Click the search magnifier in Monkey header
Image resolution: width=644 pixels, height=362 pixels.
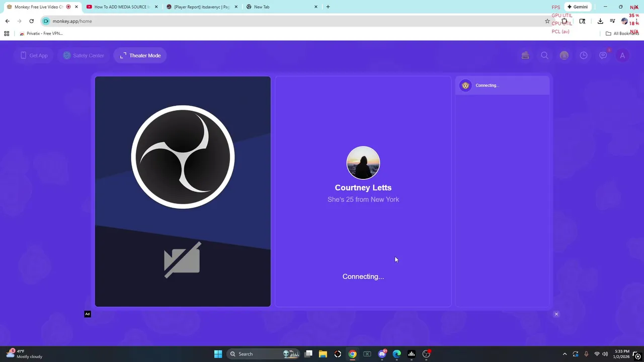click(544, 55)
